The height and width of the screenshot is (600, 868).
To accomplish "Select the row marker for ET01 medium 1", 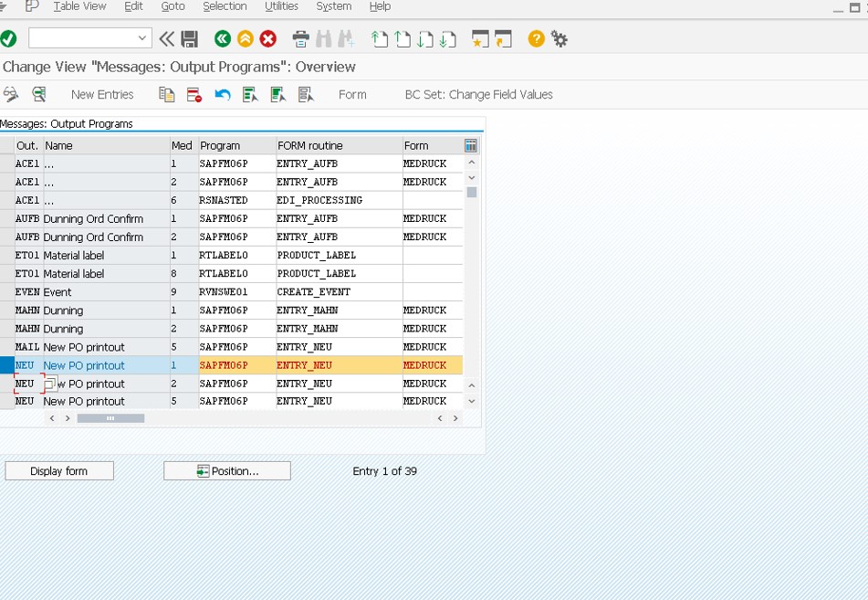I will (7, 256).
